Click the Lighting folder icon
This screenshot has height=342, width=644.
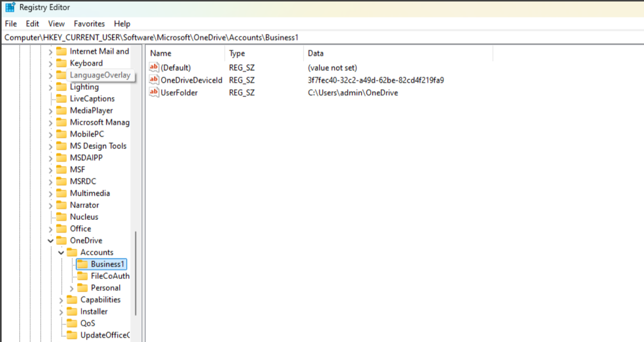click(61, 87)
